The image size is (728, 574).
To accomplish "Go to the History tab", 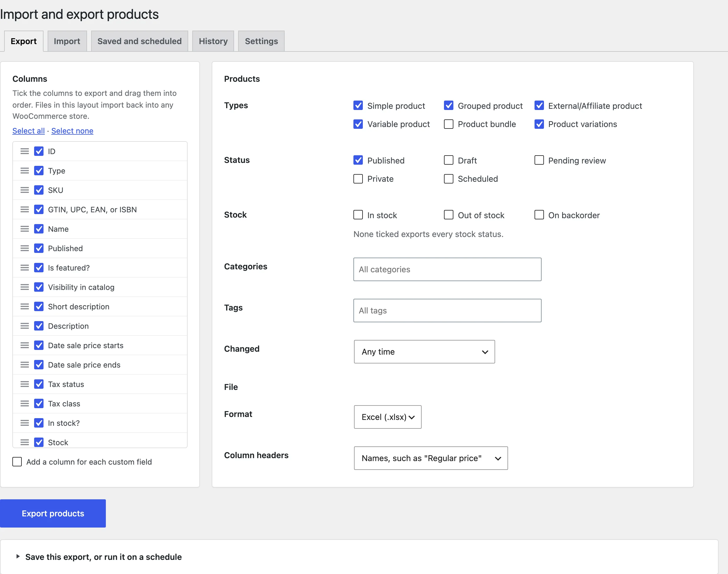I will 213,41.
